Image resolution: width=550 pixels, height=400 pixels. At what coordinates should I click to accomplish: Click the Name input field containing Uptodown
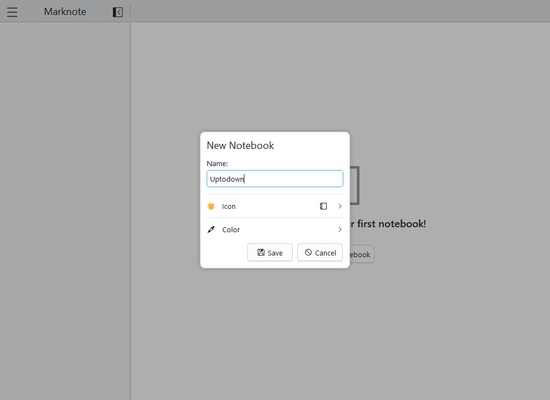275,179
